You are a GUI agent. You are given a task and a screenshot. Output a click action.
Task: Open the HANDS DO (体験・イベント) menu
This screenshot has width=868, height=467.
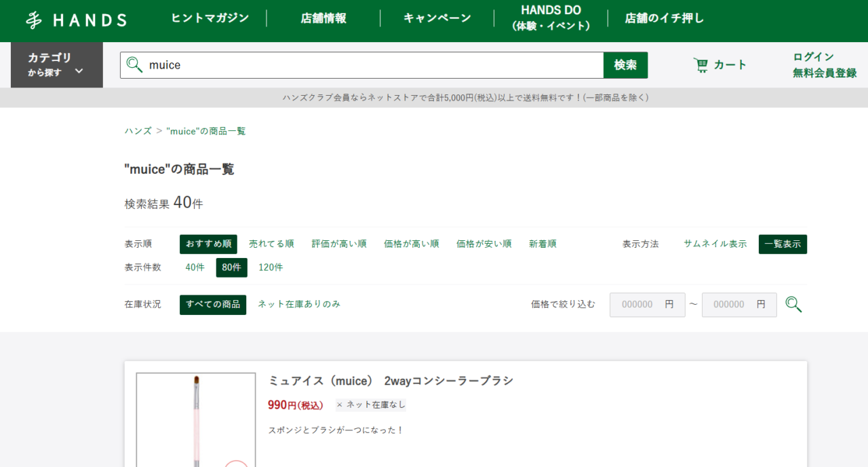coord(551,18)
